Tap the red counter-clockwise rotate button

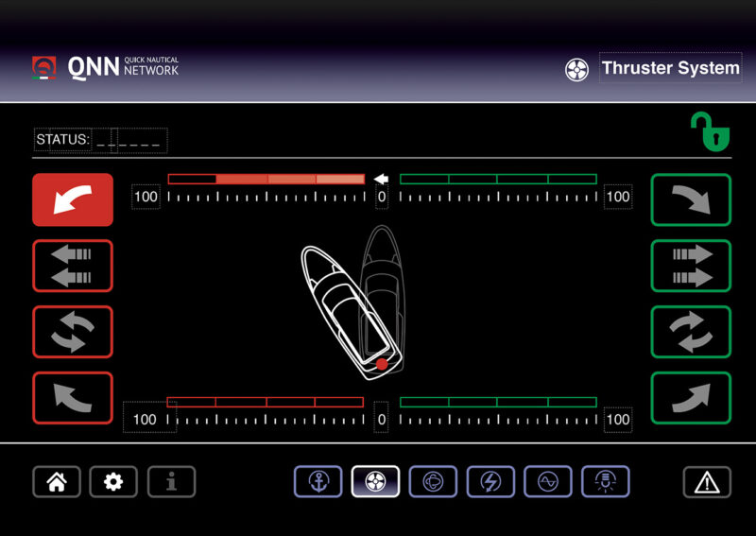[73, 332]
